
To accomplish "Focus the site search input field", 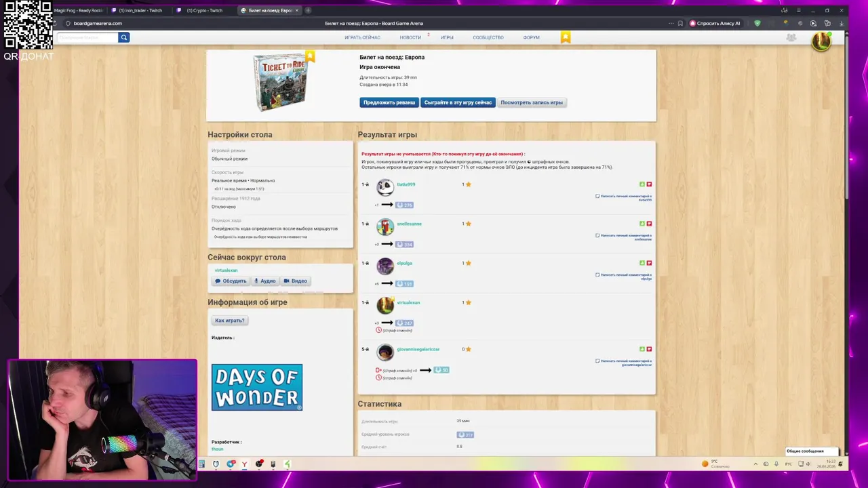I will coord(87,37).
